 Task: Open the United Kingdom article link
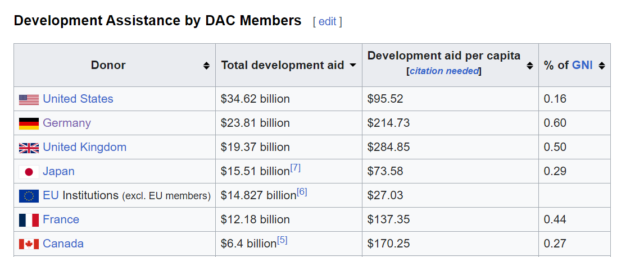(84, 147)
